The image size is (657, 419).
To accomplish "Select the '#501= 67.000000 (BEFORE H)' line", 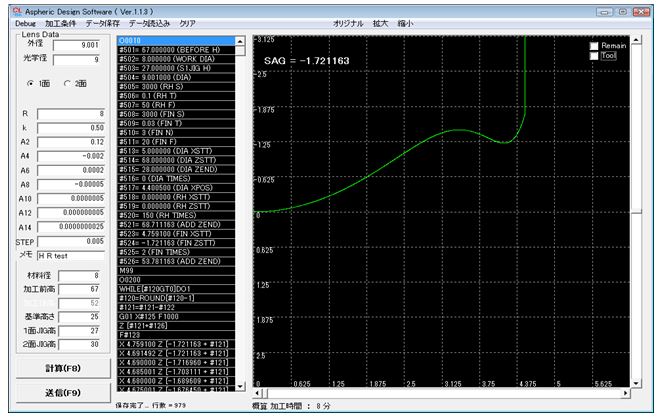I will [176, 50].
